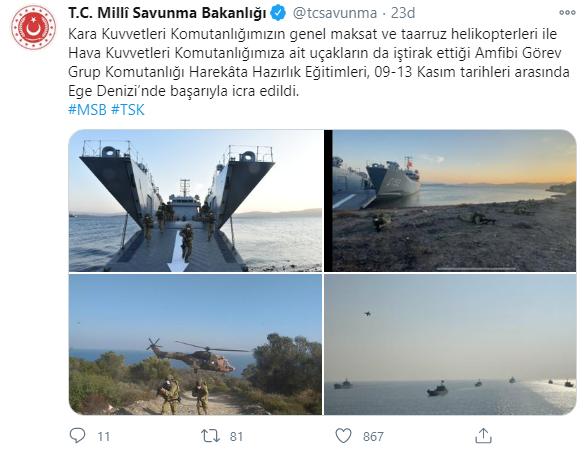Click the 11 replies count
The width and height of the screenshot is (587, 451).
click(104, 436)
